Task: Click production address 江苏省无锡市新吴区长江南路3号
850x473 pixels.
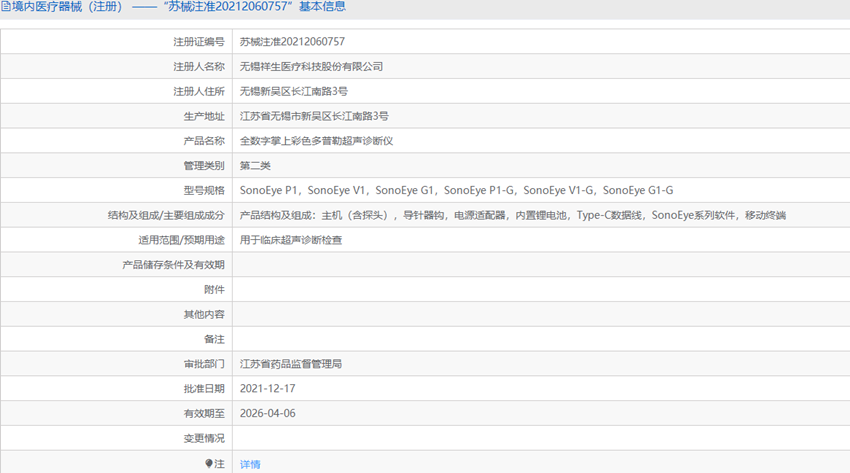Action: 314,116
